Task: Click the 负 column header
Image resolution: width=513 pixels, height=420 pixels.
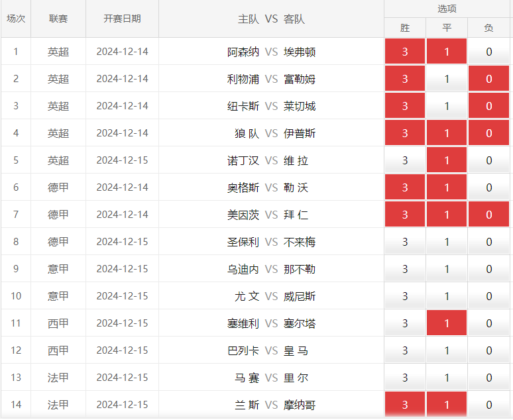Action: pos(488,28)
